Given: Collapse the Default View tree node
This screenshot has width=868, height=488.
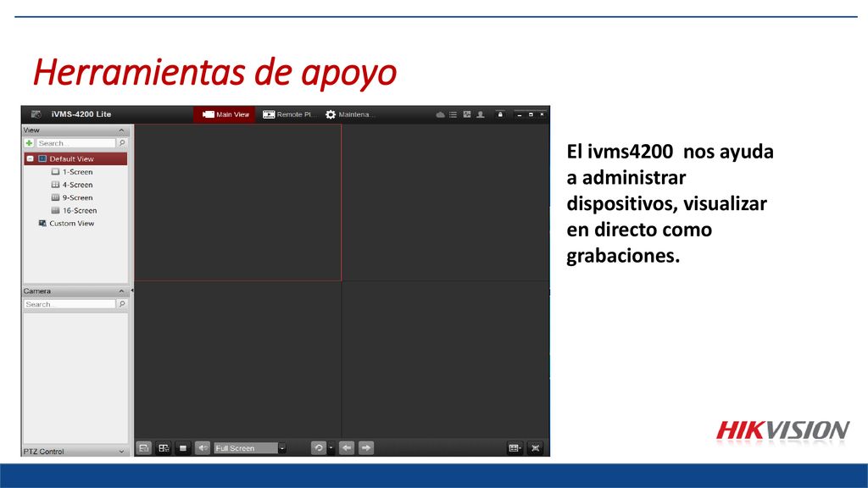Looking at the screenshot, I should point(31,158).
